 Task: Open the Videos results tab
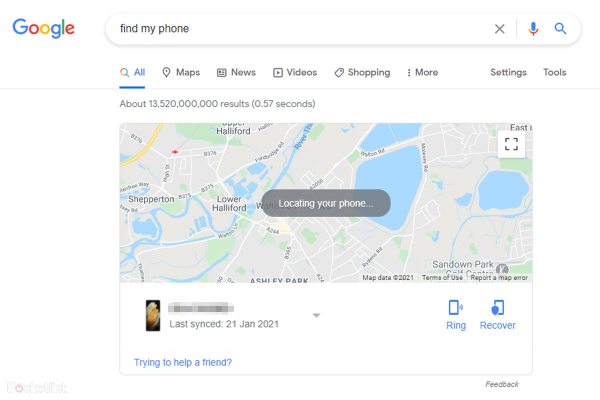pos(295,72)
